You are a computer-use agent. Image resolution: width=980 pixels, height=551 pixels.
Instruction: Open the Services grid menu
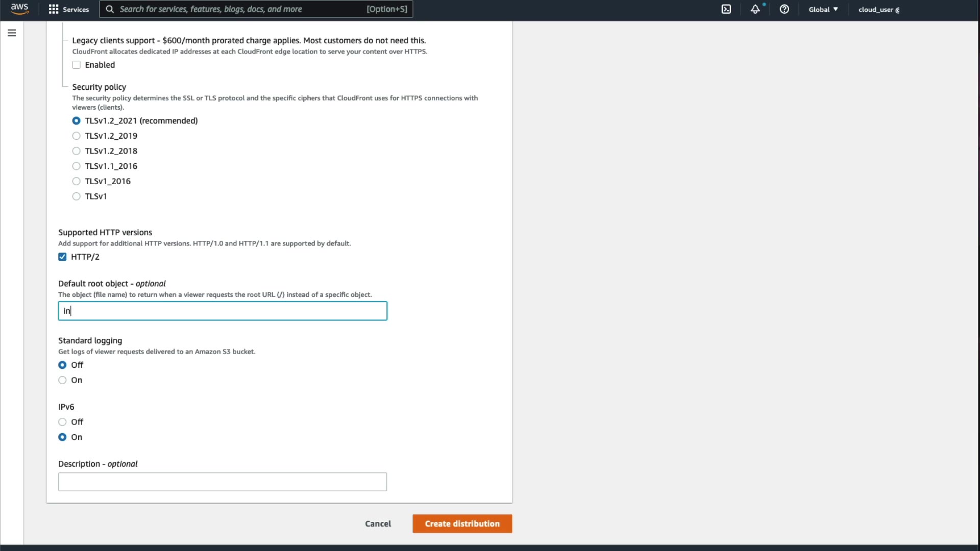[68, 9]
